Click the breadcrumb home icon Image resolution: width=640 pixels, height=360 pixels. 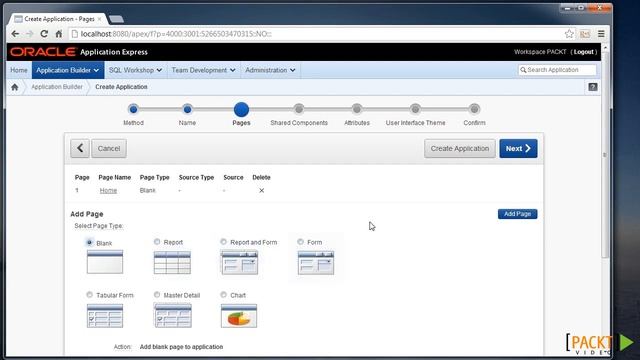point(15,87)
